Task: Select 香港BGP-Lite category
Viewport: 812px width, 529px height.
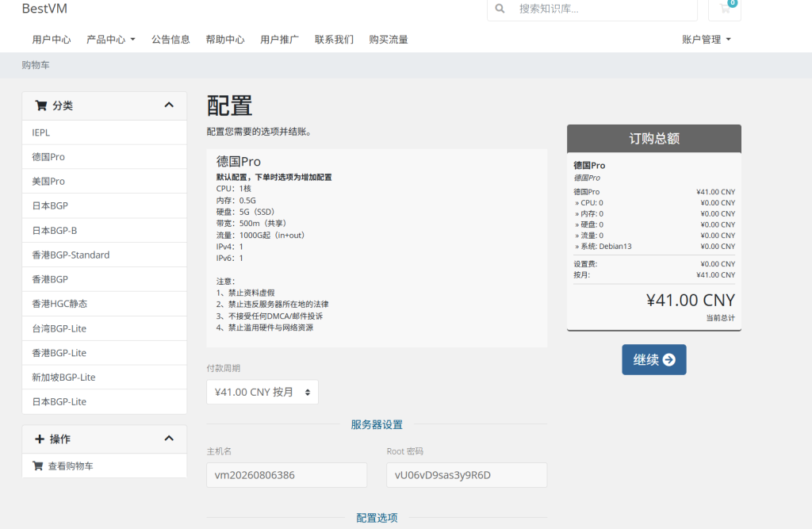Action: [105, 353]
